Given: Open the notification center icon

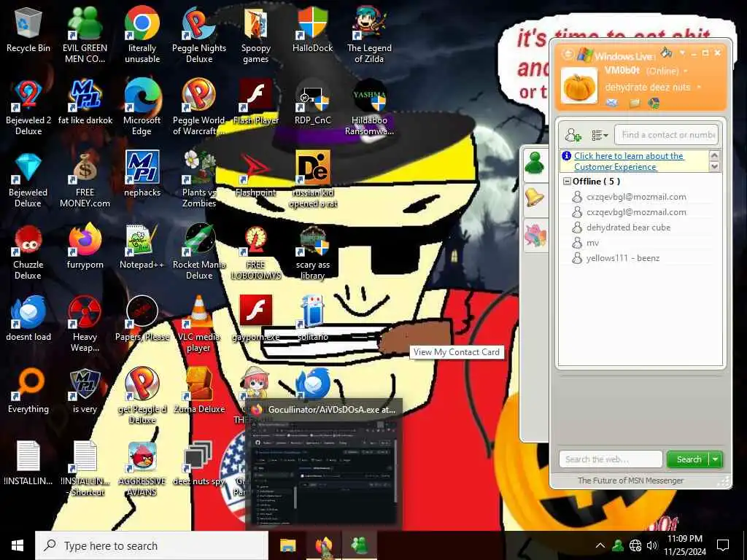Looking at the screenshot, I should [x=723, y=545].
